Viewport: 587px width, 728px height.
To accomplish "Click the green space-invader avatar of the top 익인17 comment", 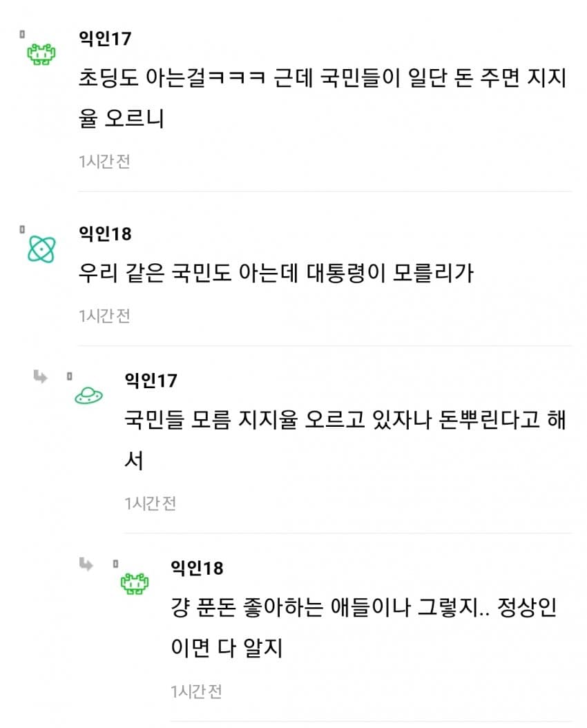I will 41,55.
